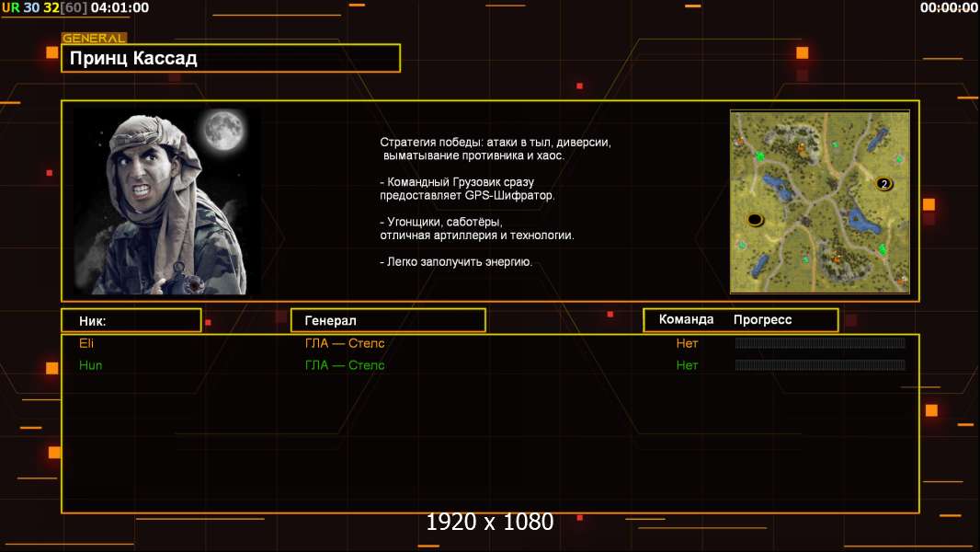Screen dimensions: 980x552
Task: Select player name Hun
Action: (x=90, y=365)
